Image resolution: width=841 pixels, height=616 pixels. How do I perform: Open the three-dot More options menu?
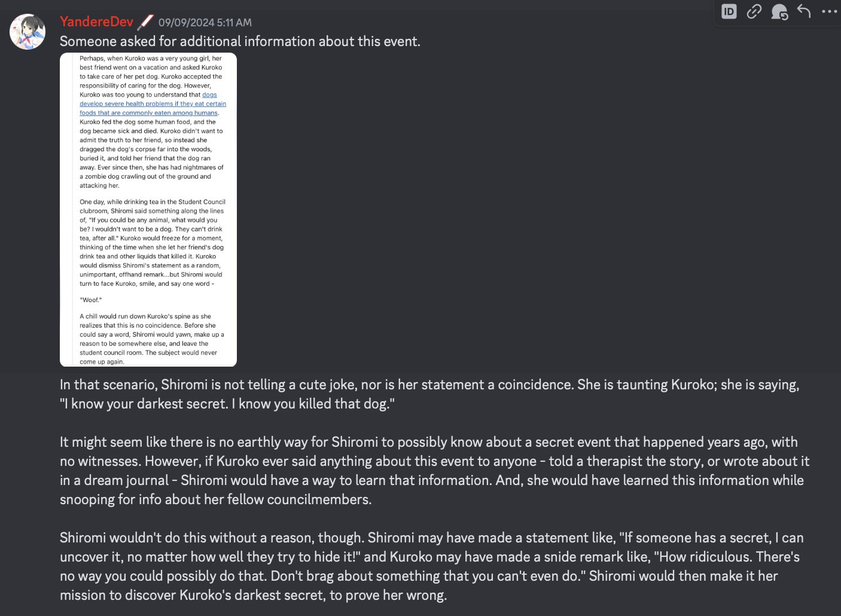click(829, 11)
